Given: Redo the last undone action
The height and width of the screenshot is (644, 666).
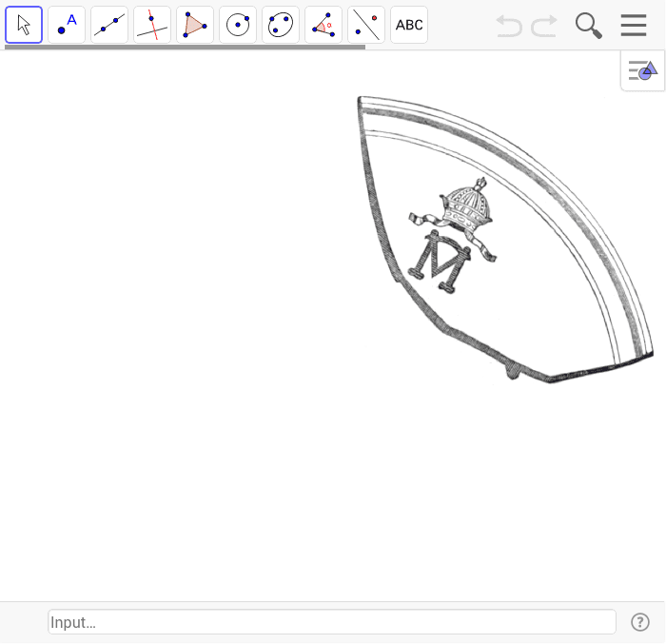Looking at the screenshot, I should 544,26.
